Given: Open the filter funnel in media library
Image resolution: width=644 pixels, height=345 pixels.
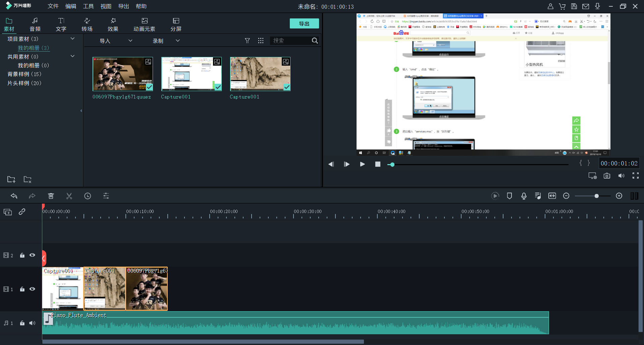Looking at the screenshot, I should point(247,41).
